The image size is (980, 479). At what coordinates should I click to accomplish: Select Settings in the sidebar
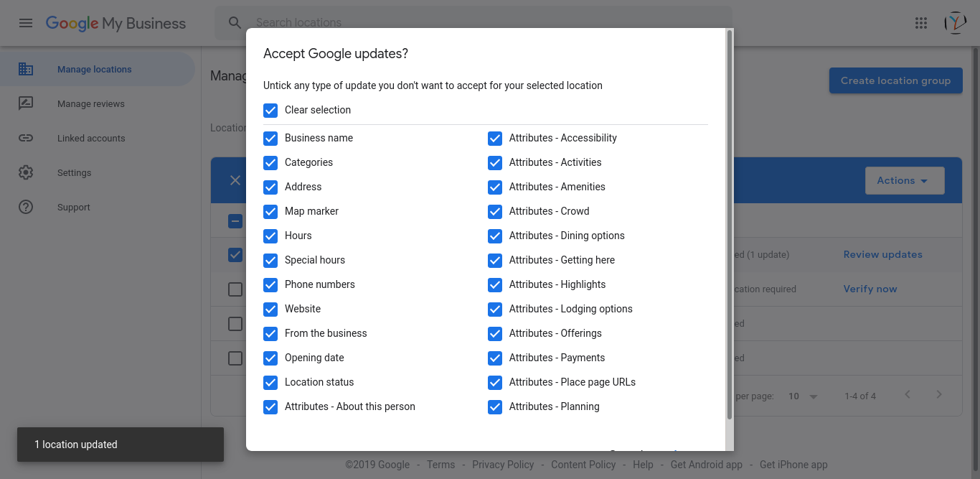tap(75, 173)
